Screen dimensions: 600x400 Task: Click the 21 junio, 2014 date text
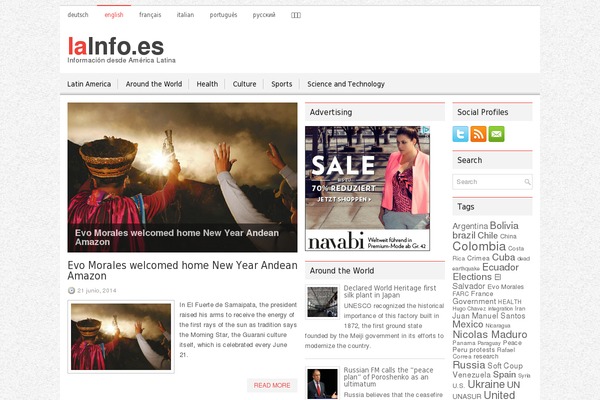click(x=97, y=291)
